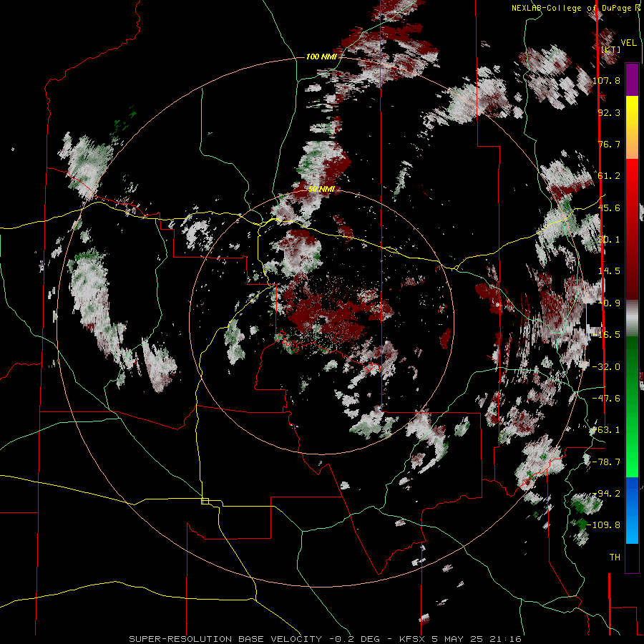Click the 107.8 velocity scale value
This screenshot has height=644, width=644.
click(606, 80)
